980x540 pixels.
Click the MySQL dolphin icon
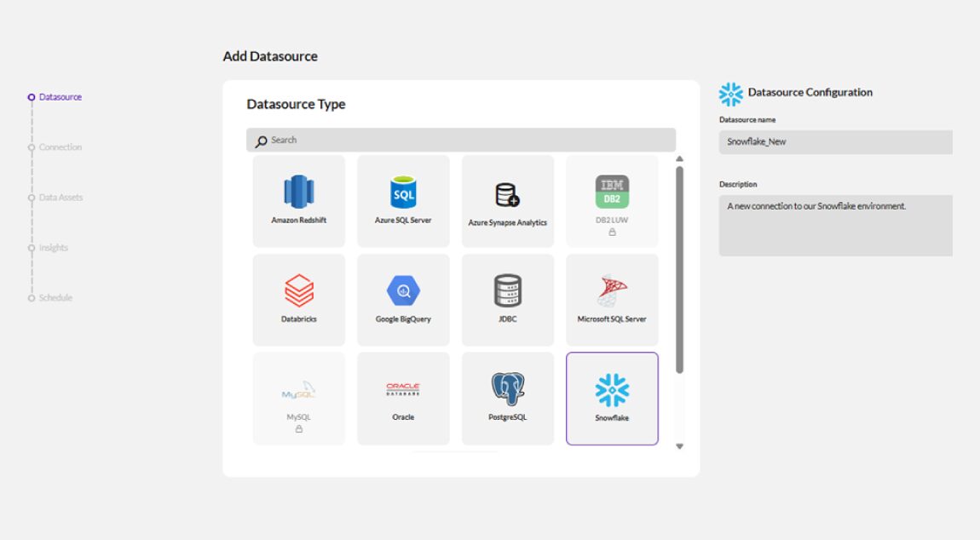(299, 391)
